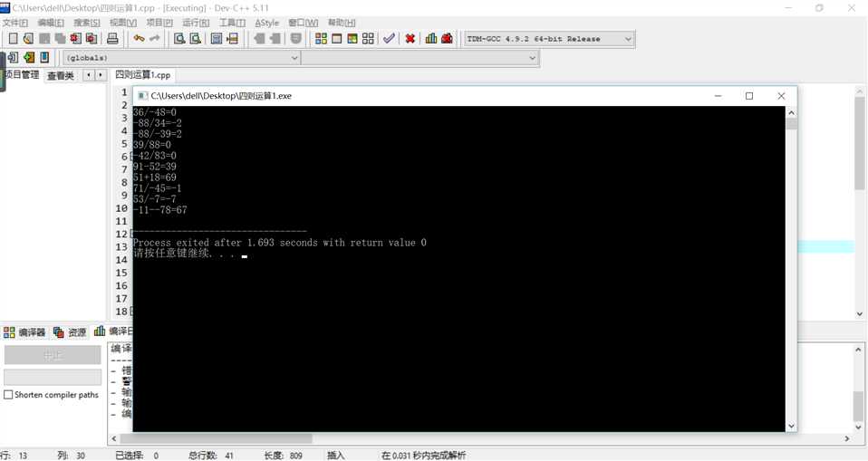The height and width of the screenshot is (461, 868).
Task: Click the Close All files toolbar icon
Action: pos(92,38)
